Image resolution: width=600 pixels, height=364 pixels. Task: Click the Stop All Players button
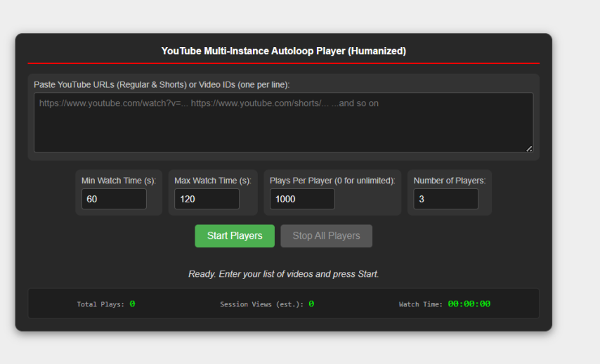[x=327, y=236]
